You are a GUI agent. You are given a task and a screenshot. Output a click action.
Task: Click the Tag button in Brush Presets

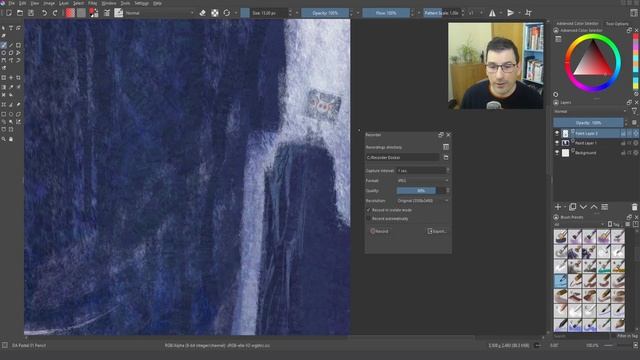pyautogui.click(x=614, y=224)
